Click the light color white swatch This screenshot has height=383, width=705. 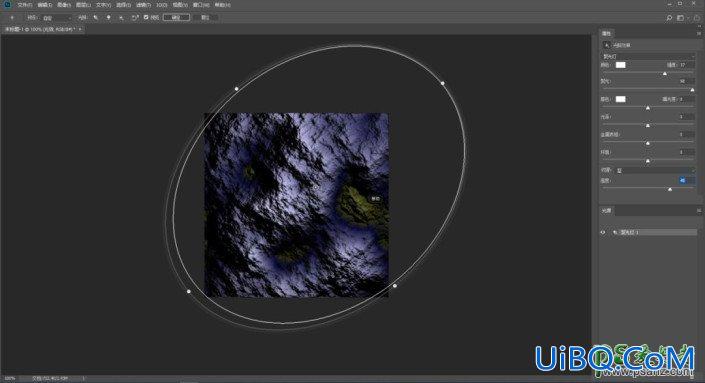[620, 65]
